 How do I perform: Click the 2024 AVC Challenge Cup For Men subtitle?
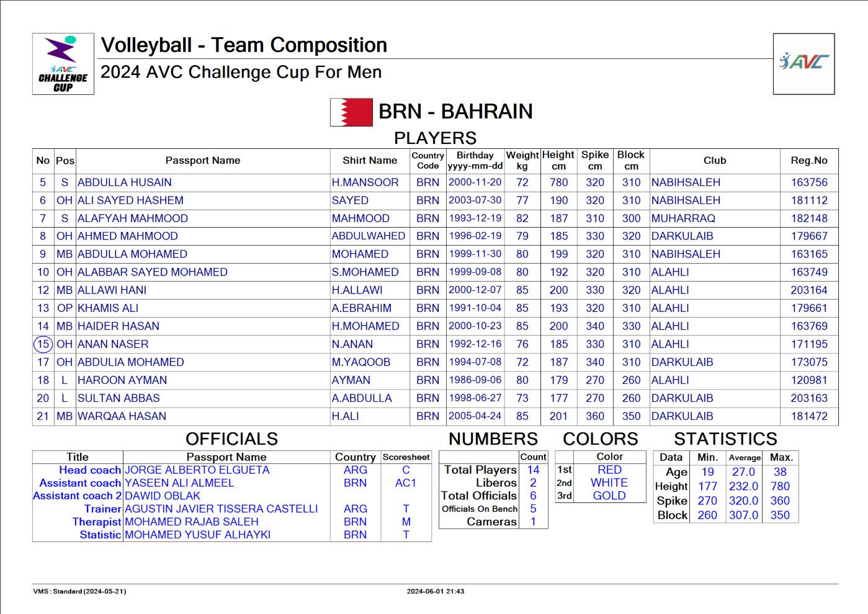pos(241,72)
